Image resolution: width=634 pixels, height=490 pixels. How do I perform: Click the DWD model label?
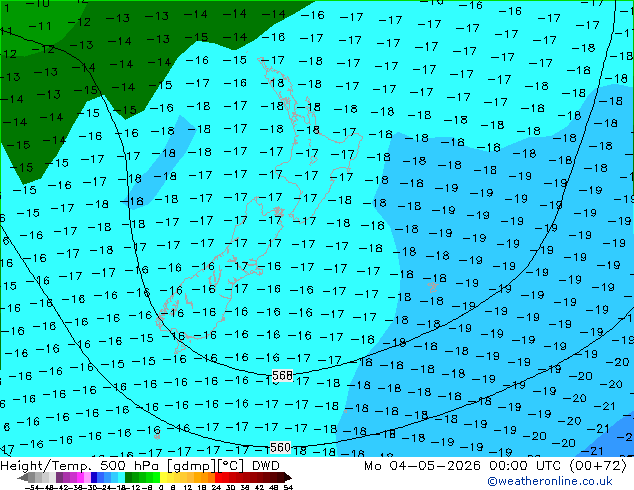tap(266, 466)
